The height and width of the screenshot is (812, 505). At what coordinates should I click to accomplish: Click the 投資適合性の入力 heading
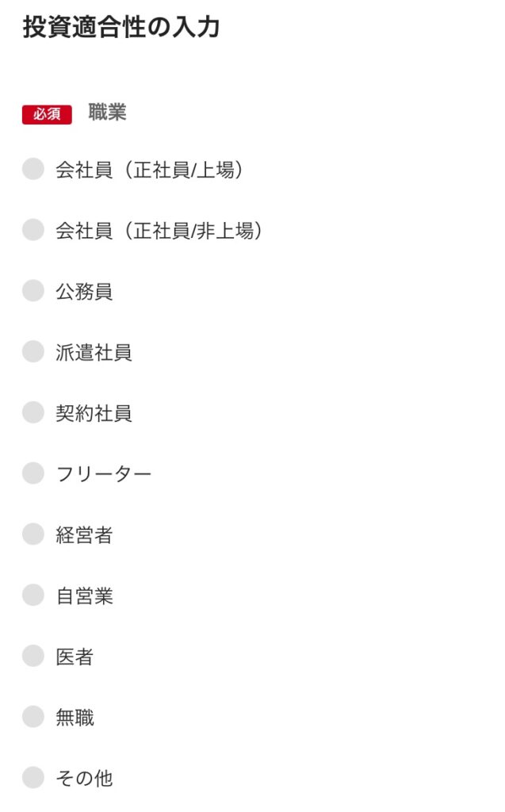(x=121, y=27)
